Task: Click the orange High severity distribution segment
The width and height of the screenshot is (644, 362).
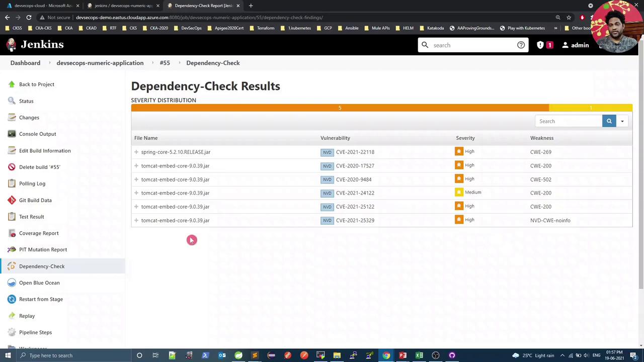Action: (x=340, y=108)
